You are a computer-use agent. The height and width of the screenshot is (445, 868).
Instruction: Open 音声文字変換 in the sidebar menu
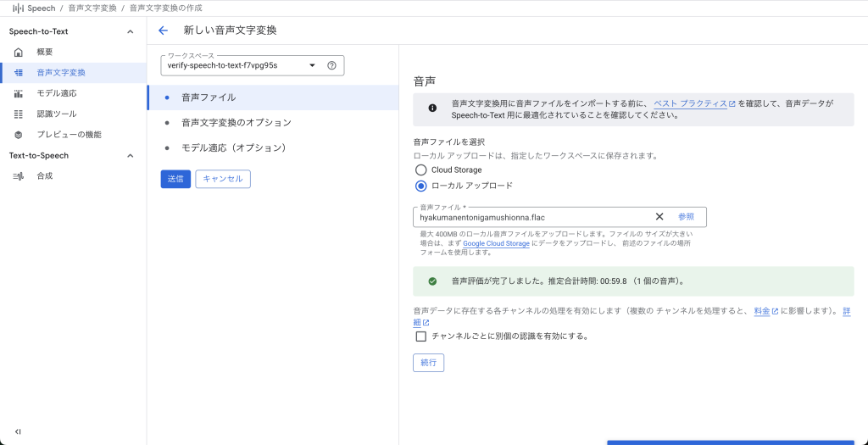pos(61,73)
